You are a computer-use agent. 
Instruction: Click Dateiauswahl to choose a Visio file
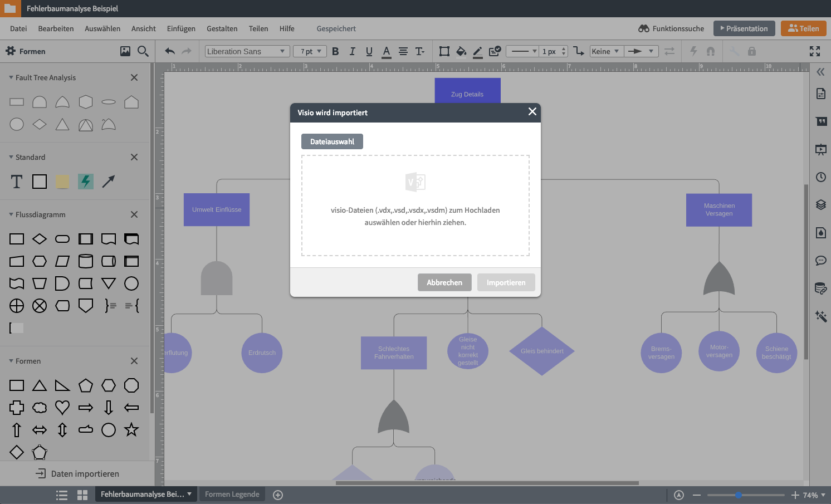point(332,141)
